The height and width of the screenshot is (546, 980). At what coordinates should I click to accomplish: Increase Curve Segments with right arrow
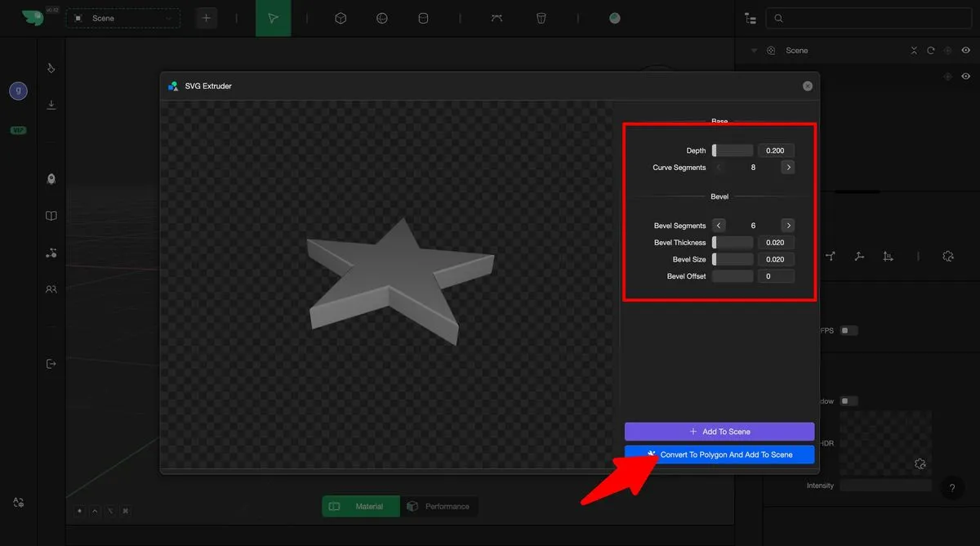pyautogui.click(x=788, y=167)
